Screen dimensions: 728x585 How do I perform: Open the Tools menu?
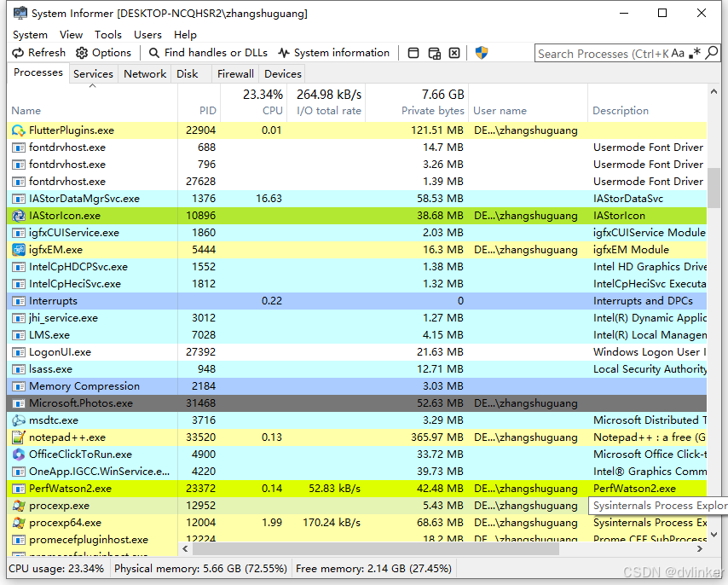(x=108, y=35)
